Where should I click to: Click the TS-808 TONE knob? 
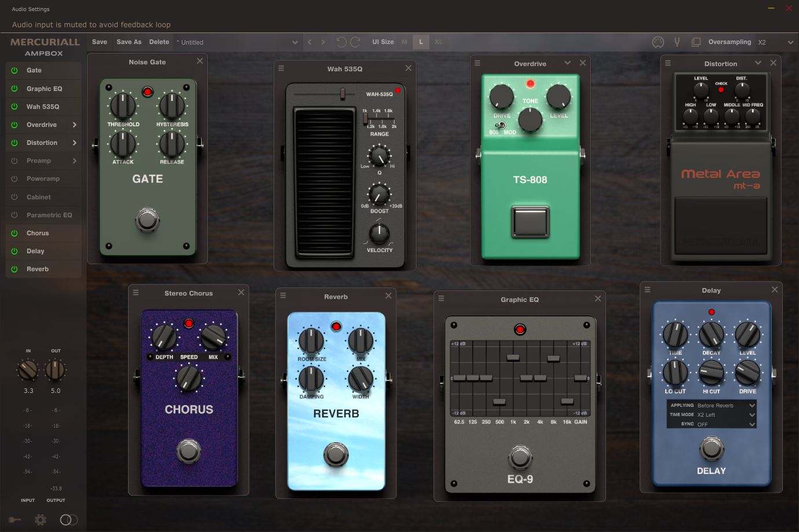click(x=530, y=119)
